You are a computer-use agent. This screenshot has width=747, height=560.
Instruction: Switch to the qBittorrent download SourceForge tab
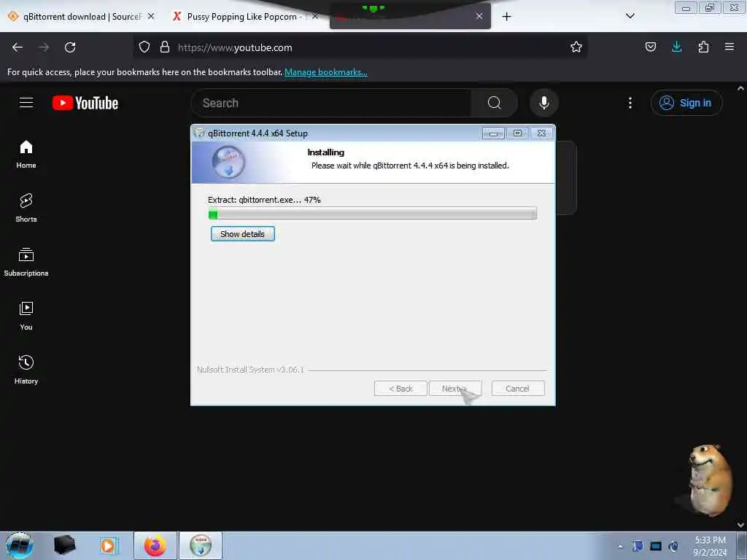82,17
